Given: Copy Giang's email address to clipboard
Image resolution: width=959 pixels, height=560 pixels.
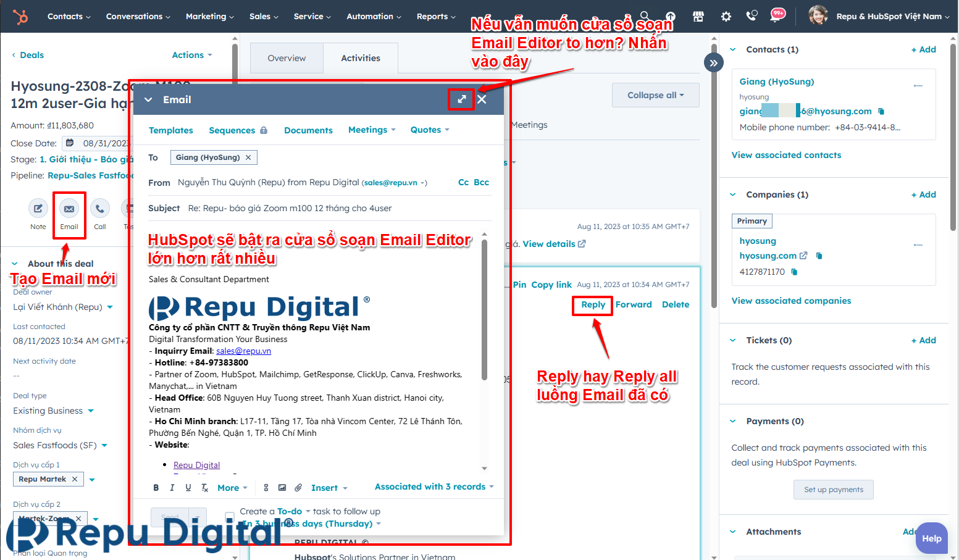Looking at the screenshot, I should pyautogui.click(x=881, y=111).
